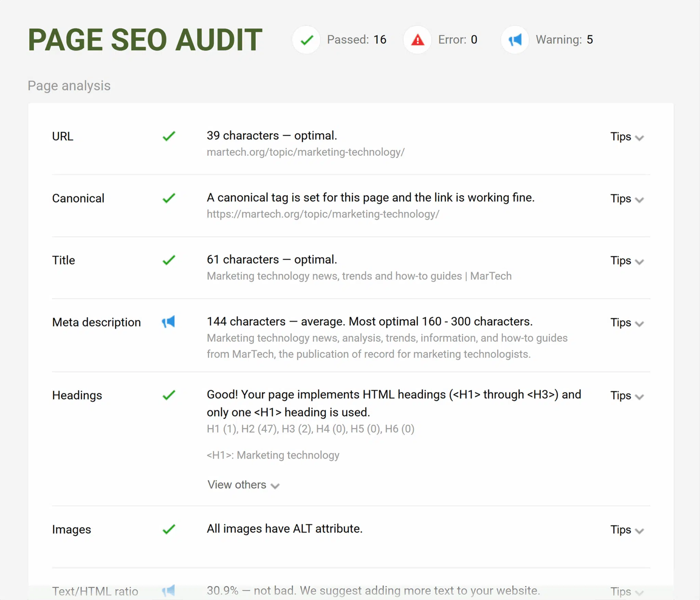Viewport: 700px width, 600px height.
Task: Click the Text/HTML ratio megaphone icon
Action: coord(168,591)
